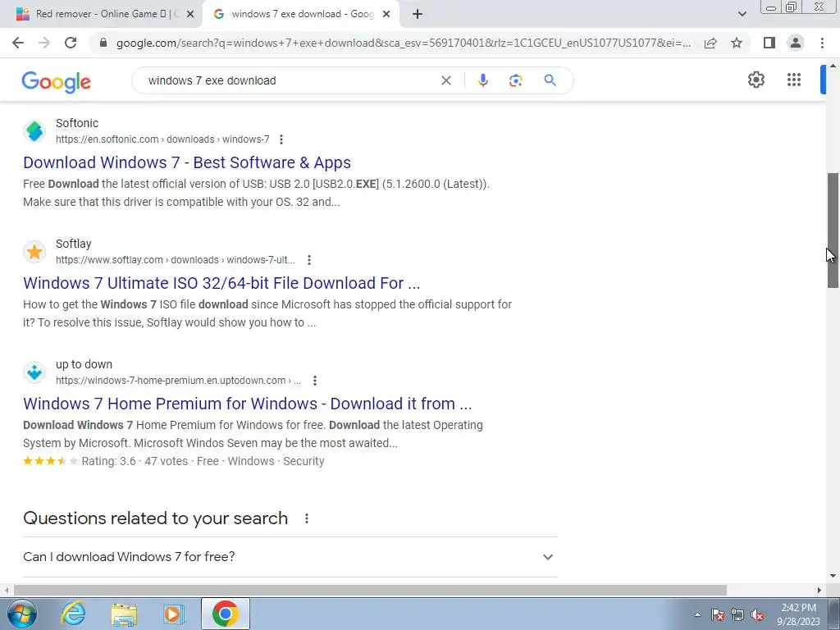
Task: Click the padlock site info icon
Action: [x=103, y=43]
